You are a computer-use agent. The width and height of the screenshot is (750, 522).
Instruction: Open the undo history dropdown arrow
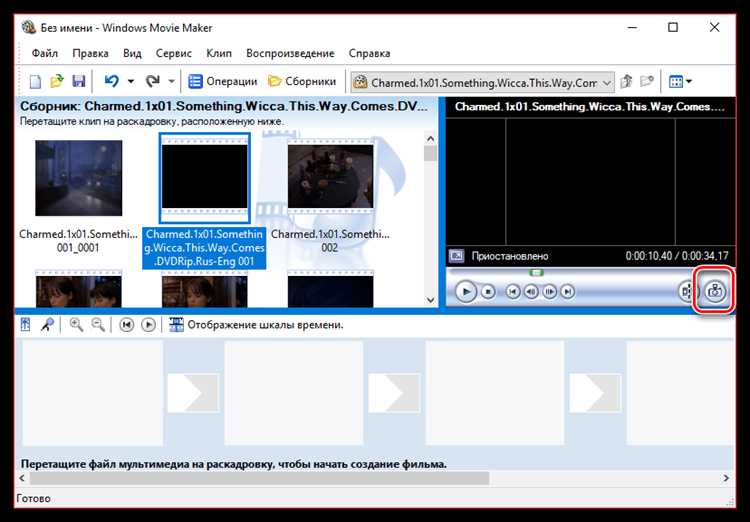pyautogui.click(x=131, y=81)
